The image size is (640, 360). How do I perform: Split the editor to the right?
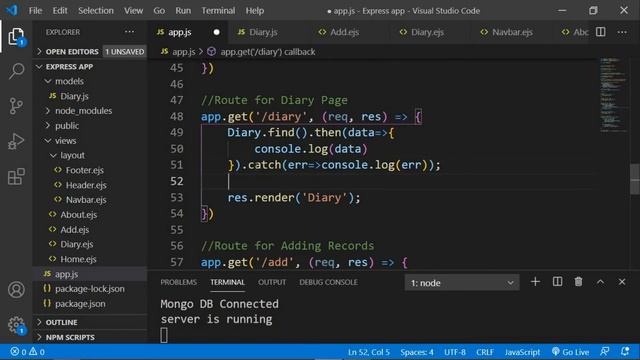pyautogui.click(x=600, y=32)
